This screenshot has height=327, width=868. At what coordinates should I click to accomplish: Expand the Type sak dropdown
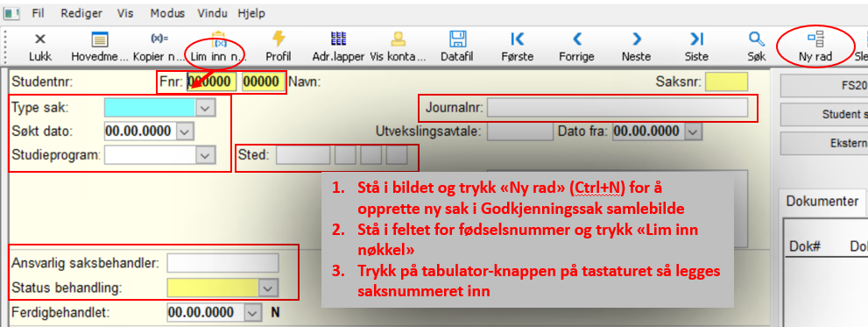tap(205, 108)
